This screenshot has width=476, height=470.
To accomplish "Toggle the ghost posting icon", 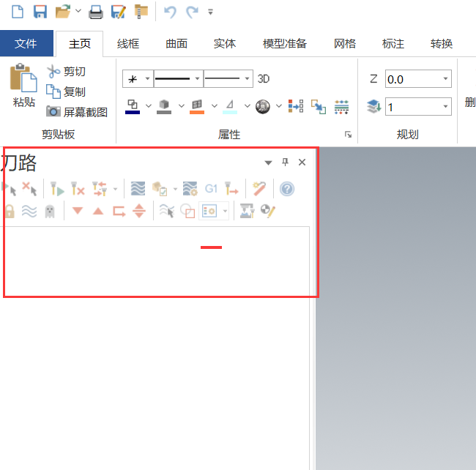I will (x=50, y=211).
